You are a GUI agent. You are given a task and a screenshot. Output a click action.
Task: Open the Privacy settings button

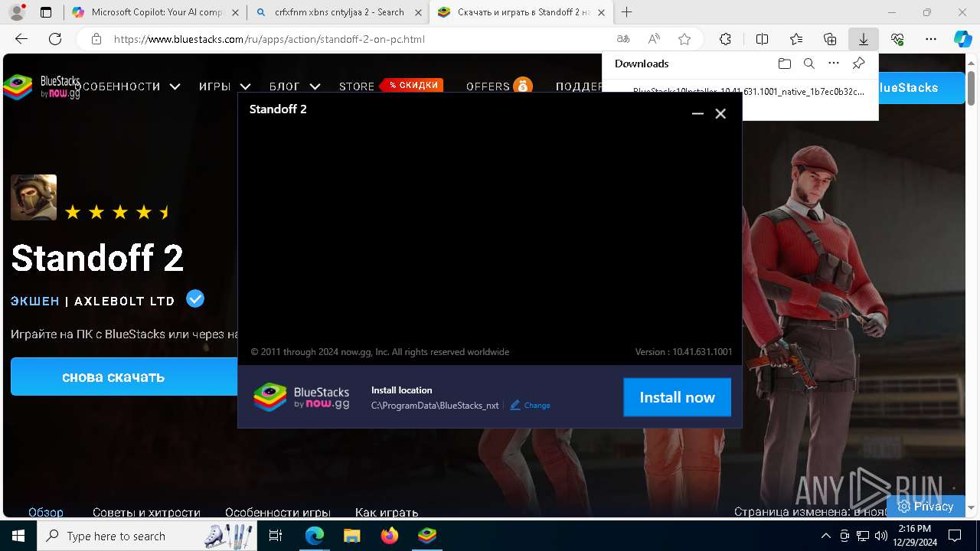coord(926,506)
